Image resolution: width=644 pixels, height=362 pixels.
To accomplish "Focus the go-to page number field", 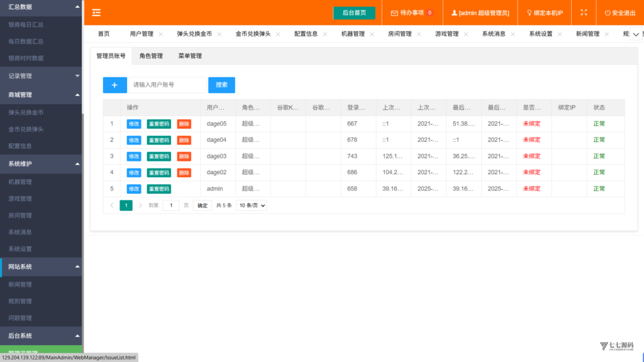I will click(x=171, y=206).
